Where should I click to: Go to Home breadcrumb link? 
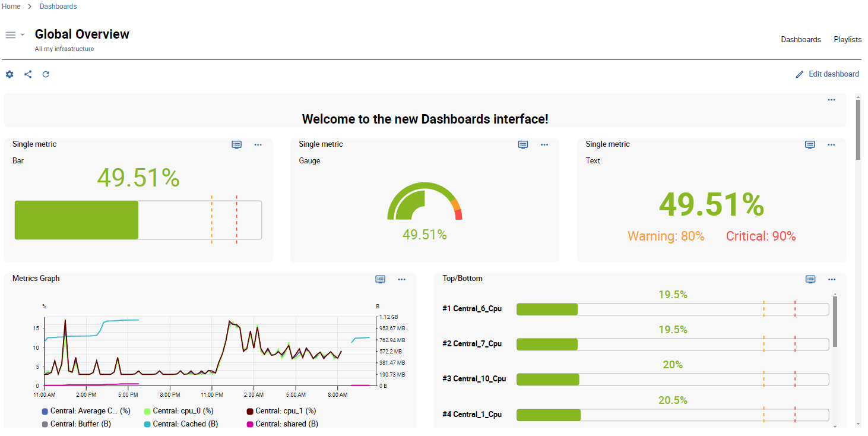11,7
